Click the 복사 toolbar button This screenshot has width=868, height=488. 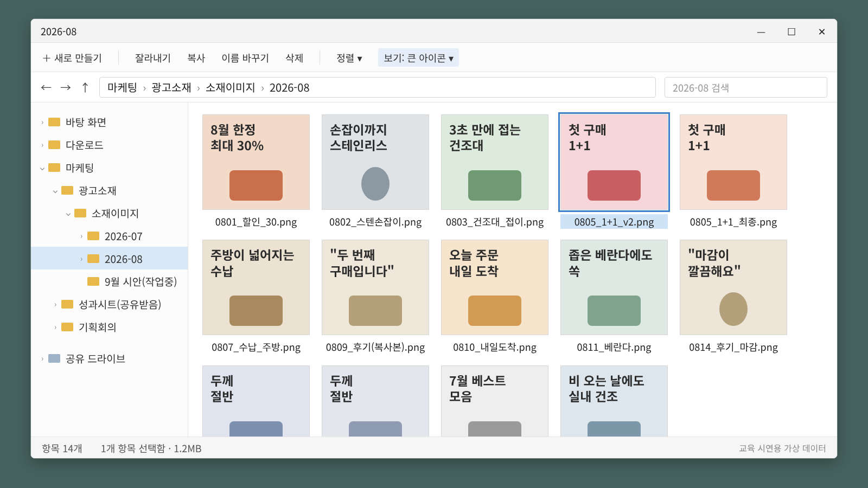click(x=196, y=57)
